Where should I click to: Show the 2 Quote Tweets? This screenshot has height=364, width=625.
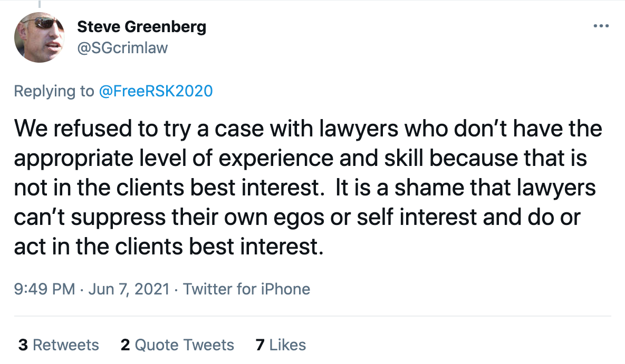pos(177,345)
